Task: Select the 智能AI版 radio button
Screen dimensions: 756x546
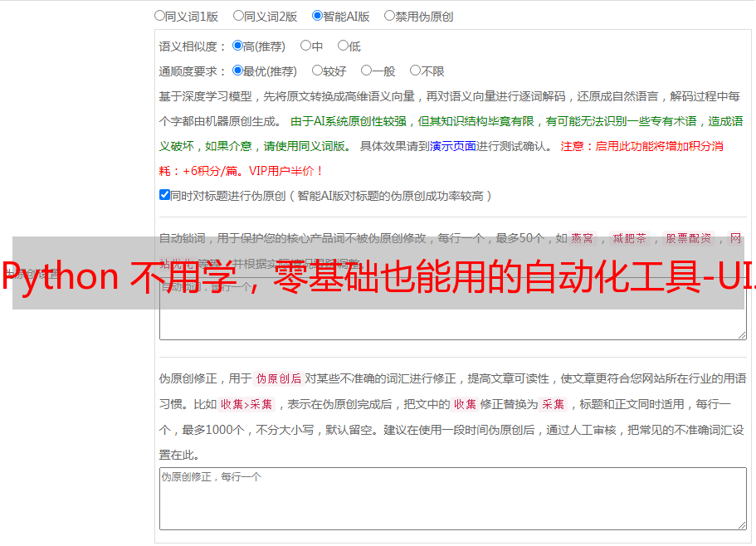Action: point(317,16)
